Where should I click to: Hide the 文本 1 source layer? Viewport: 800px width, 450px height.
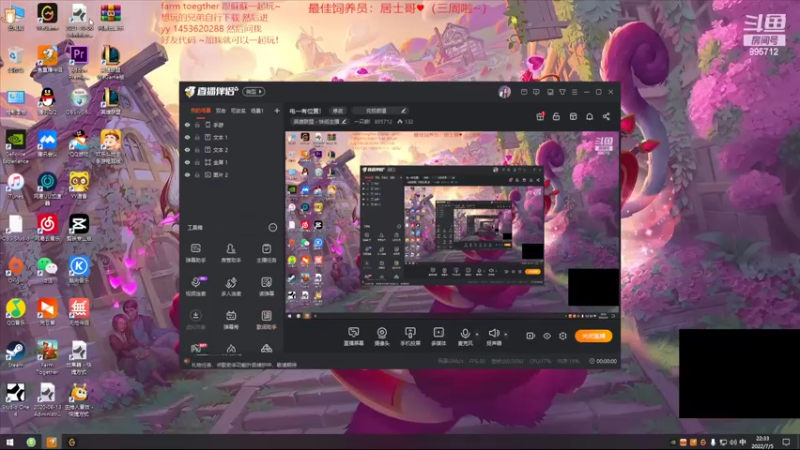tap(187, 137)
